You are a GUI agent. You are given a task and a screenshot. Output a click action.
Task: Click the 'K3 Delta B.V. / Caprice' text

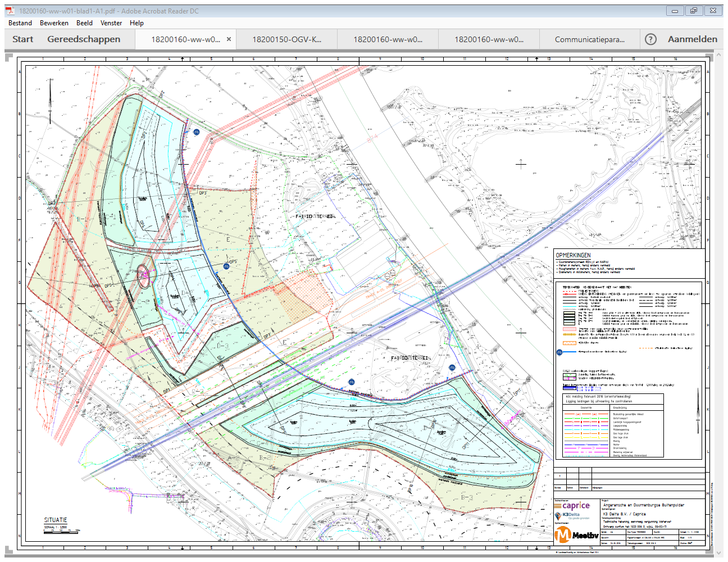click(x=624, y=514)
